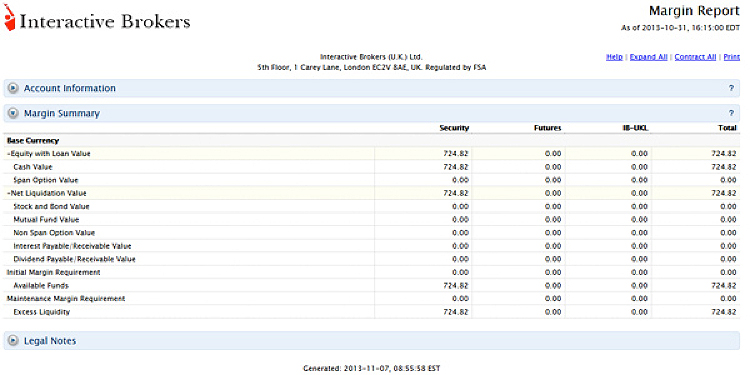
Task: Click the Print link
Action: click(731, 57)
